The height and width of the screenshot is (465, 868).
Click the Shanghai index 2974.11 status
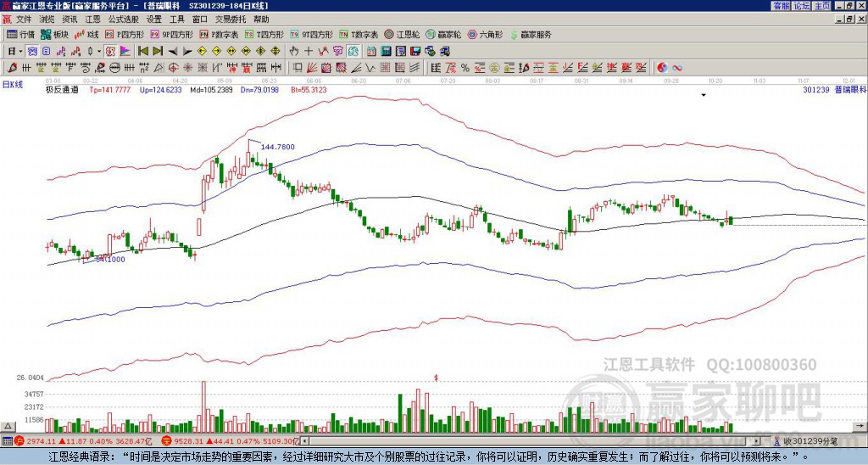tap(83, 441)
